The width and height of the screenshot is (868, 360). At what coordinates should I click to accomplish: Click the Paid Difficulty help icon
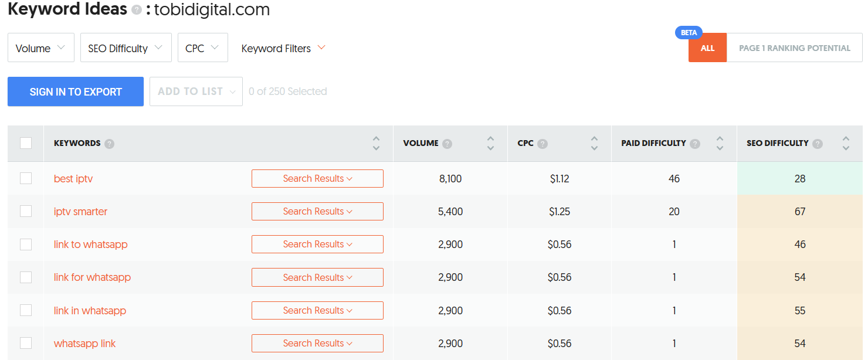click(x=695, y=144)
